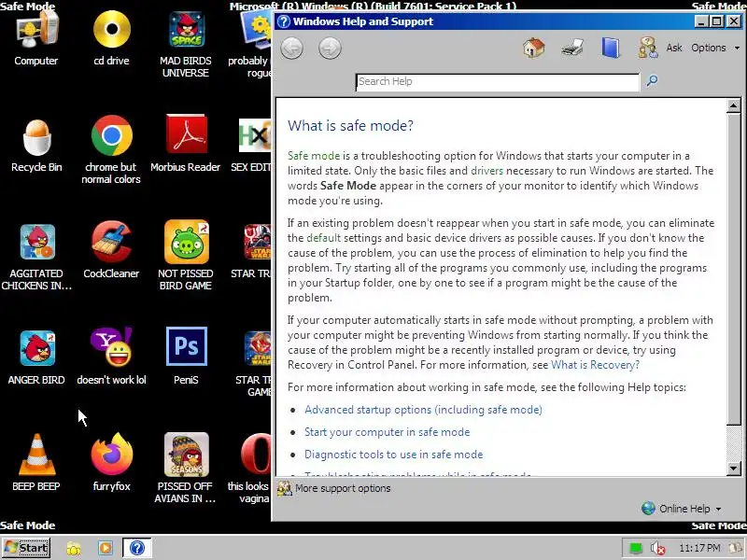Select the SEX EDIT desktop icon
This screenshot has height=560, width=747.
(251, 146)
